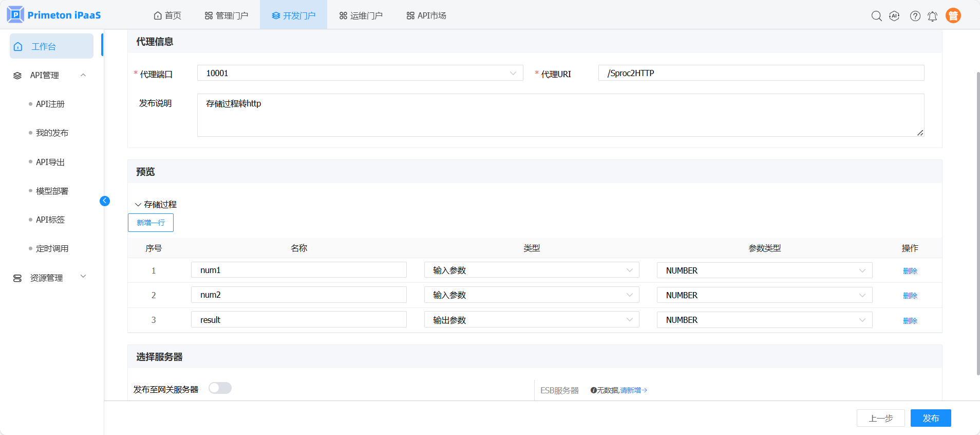Collapse sidebar with blue arrow button

pyautogui.click(x=105, y=201)
